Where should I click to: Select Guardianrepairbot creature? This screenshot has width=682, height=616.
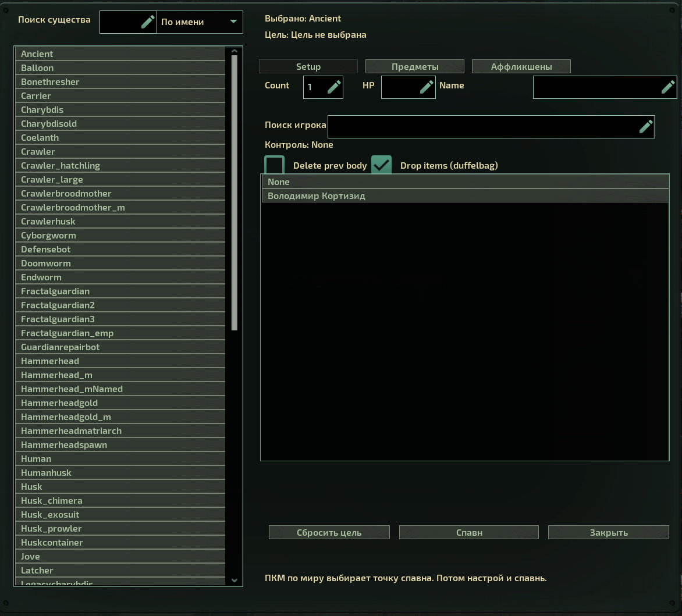120,347
